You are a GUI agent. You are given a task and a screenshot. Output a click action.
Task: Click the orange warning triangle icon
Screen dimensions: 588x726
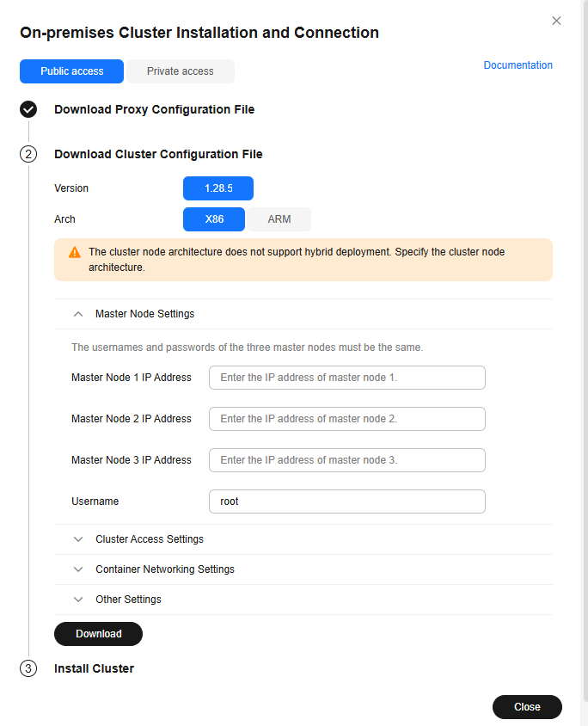click(75, 252)
